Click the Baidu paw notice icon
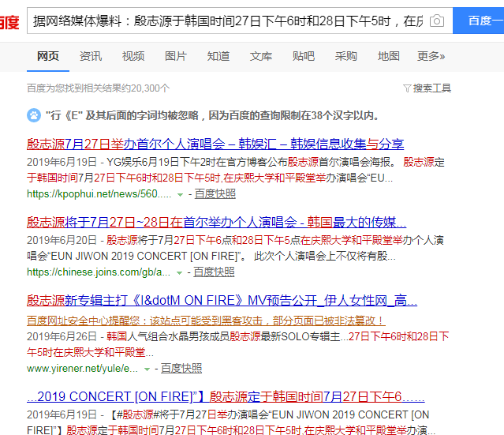The image size is (504, 435). tap(34, 115)
